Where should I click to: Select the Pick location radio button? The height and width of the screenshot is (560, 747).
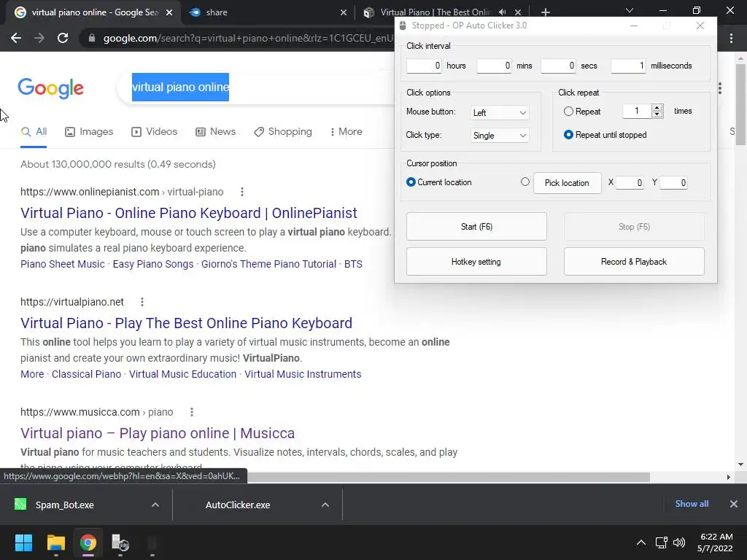pos(525,182)
